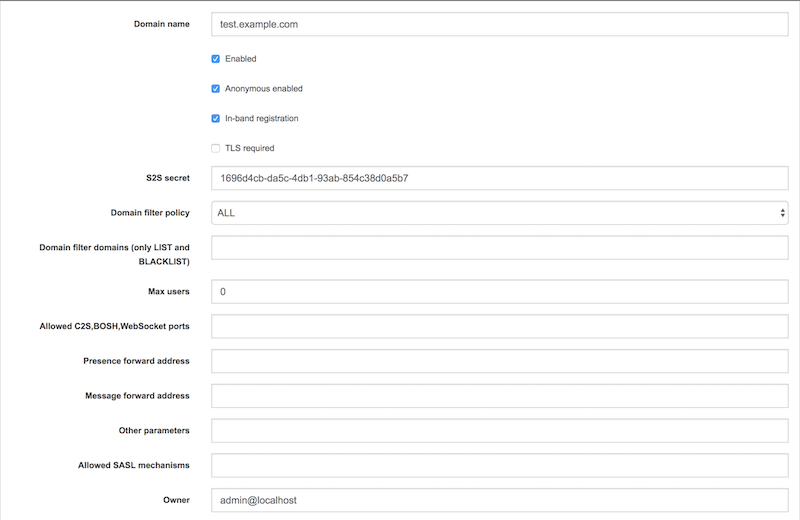Click the 'Presence forward address' label
The image size is (800, 520).
[x=136, y=361]
